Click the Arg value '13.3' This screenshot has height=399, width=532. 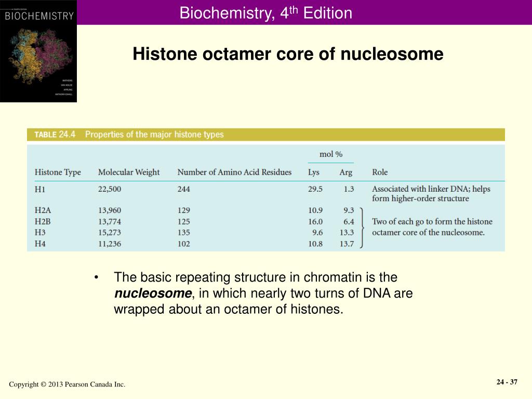[x=347, y=232]
